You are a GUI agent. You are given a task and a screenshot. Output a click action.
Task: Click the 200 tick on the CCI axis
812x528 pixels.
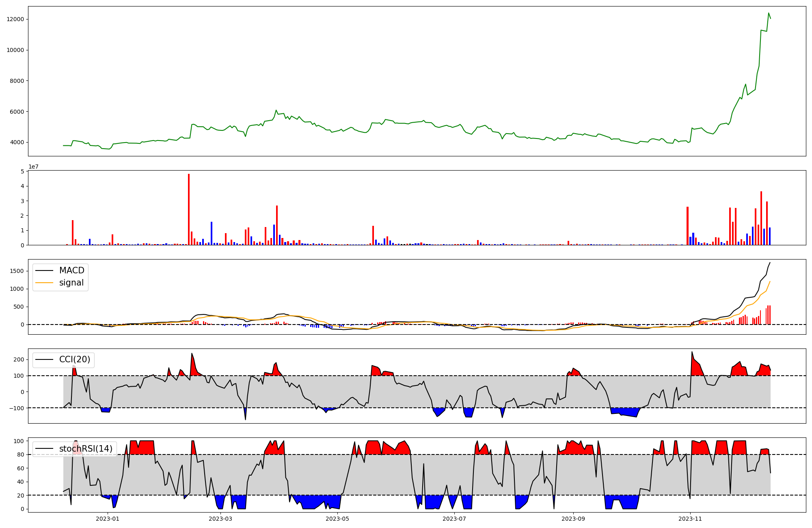tap(19, 359)
